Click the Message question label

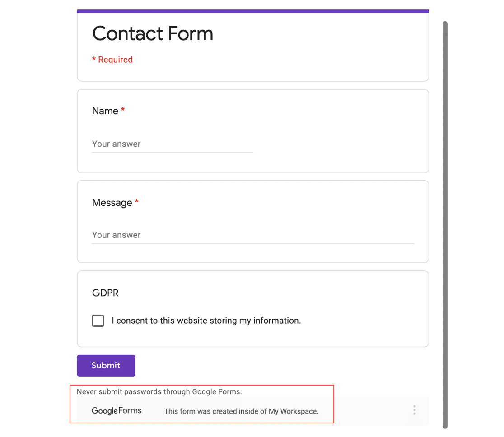(112, 203)
